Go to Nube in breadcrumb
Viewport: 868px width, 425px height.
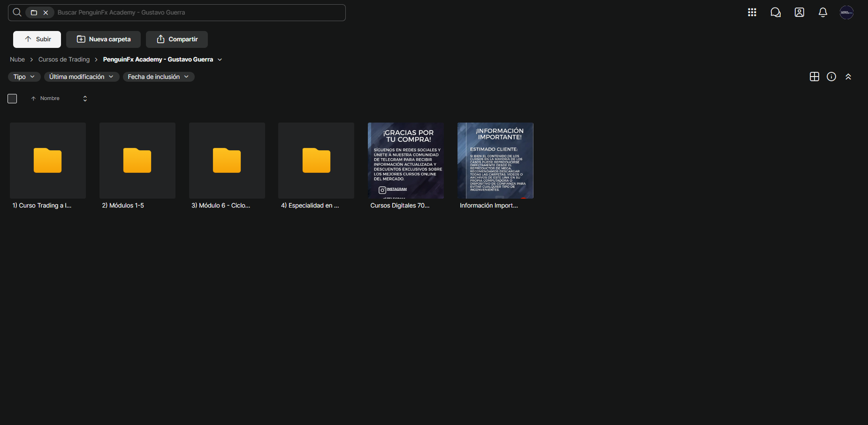coord(17,60)
